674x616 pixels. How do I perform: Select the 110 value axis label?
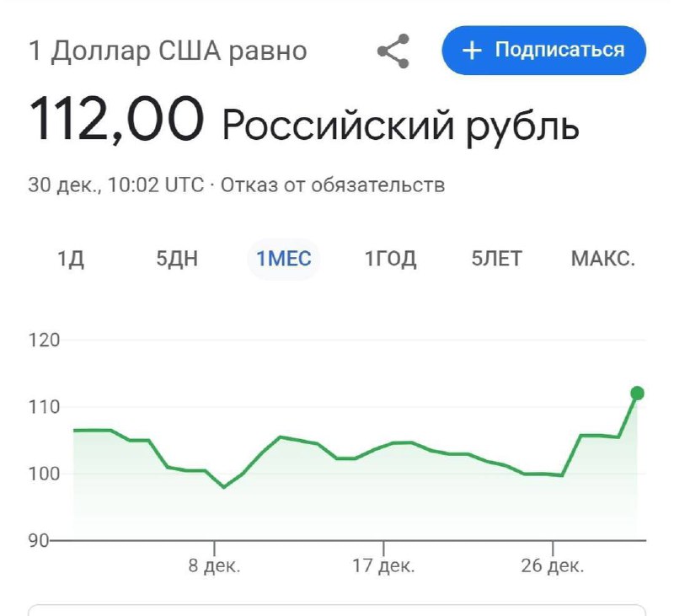(x=44, y=407)
